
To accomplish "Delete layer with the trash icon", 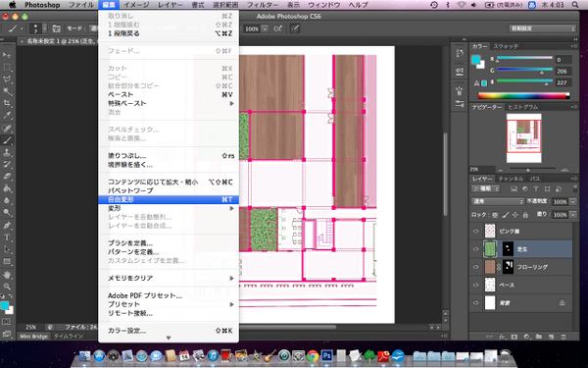I will 563,337.
